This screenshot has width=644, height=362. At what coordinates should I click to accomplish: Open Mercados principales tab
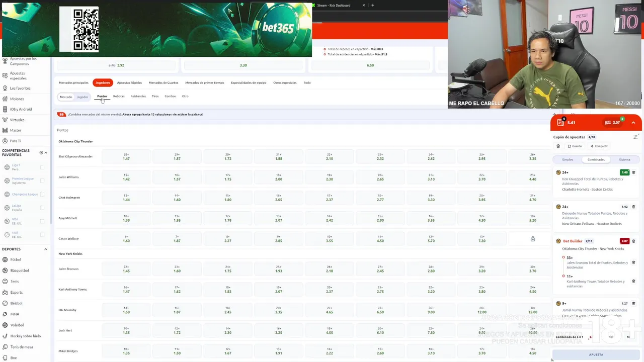(x=73, y=82)
